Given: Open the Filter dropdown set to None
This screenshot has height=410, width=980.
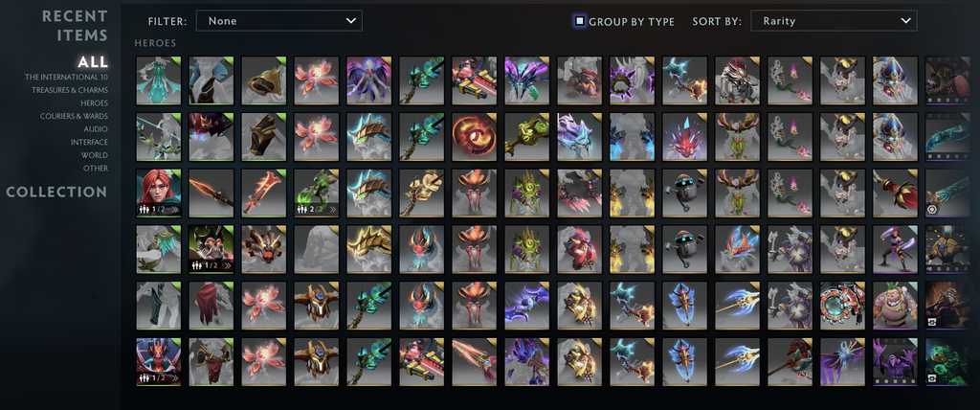Looking at the screenshot, I should [278, 21].
